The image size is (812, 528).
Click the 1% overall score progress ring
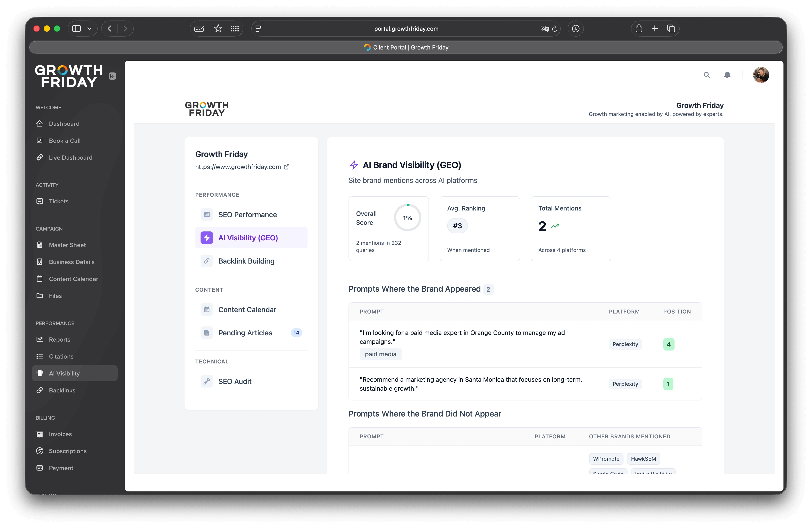click(x=407, y=218)
